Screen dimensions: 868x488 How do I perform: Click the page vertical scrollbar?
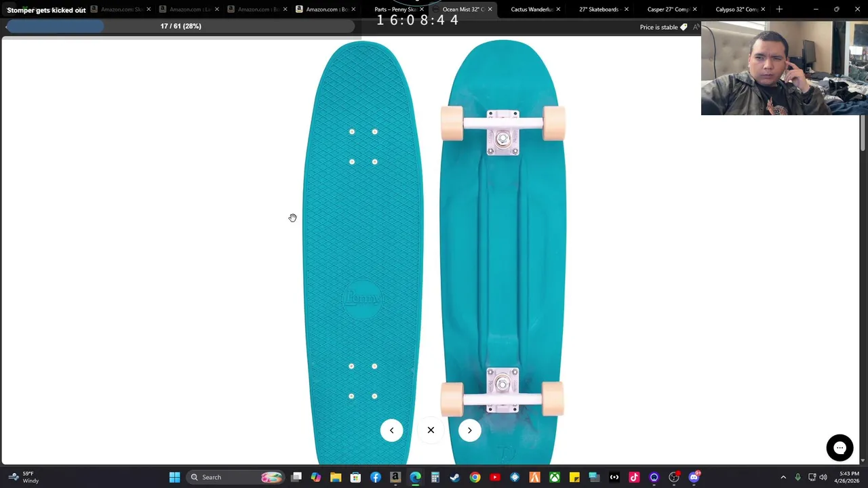pos(863,134)
